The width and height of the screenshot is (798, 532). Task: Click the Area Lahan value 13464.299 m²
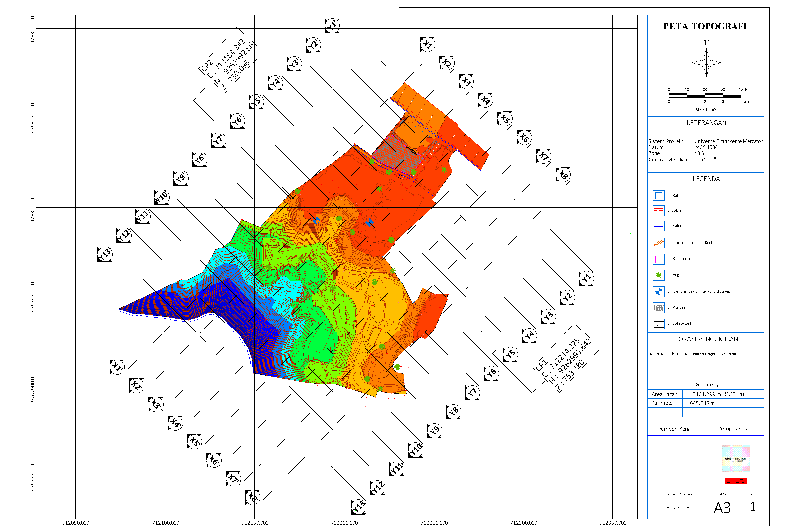point(717,394)
